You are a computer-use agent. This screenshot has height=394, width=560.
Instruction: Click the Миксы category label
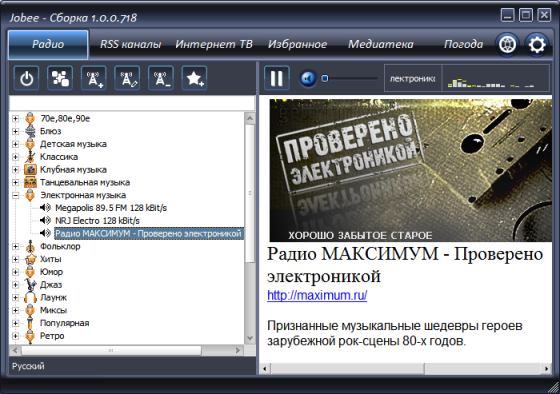coord(54,310)
